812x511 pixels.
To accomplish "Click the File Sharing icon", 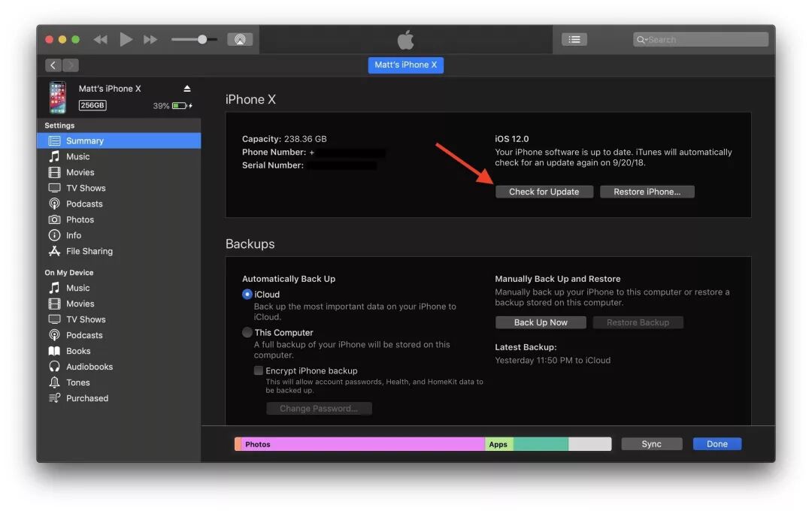I will click(54, 251).
